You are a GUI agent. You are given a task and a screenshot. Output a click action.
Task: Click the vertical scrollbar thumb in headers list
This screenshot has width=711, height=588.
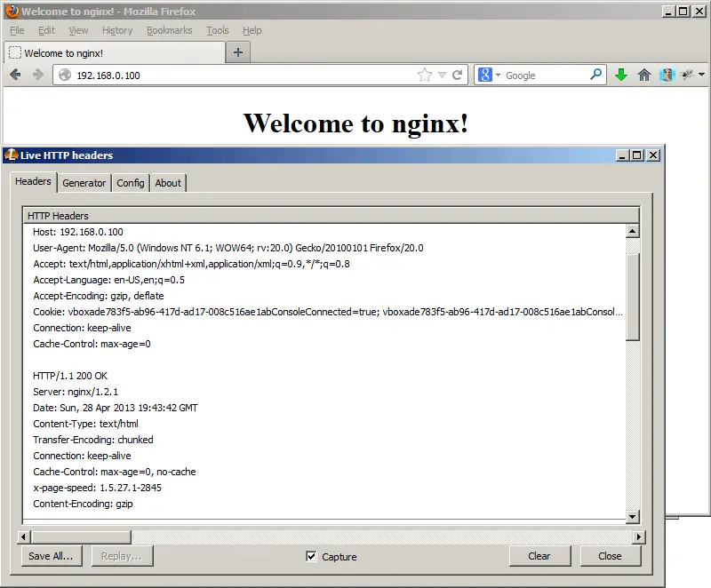click(633, 297)
